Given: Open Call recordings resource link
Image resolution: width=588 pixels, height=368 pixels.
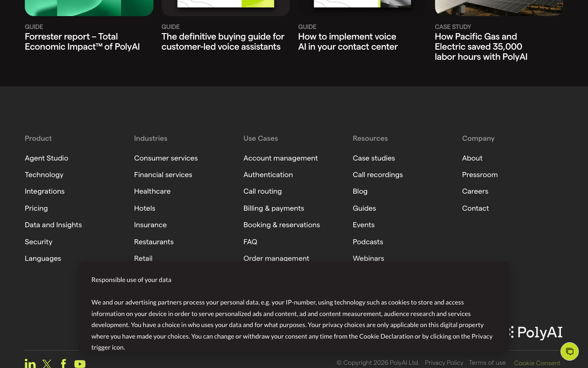Looking at the screenshot, I should (378, 175).
